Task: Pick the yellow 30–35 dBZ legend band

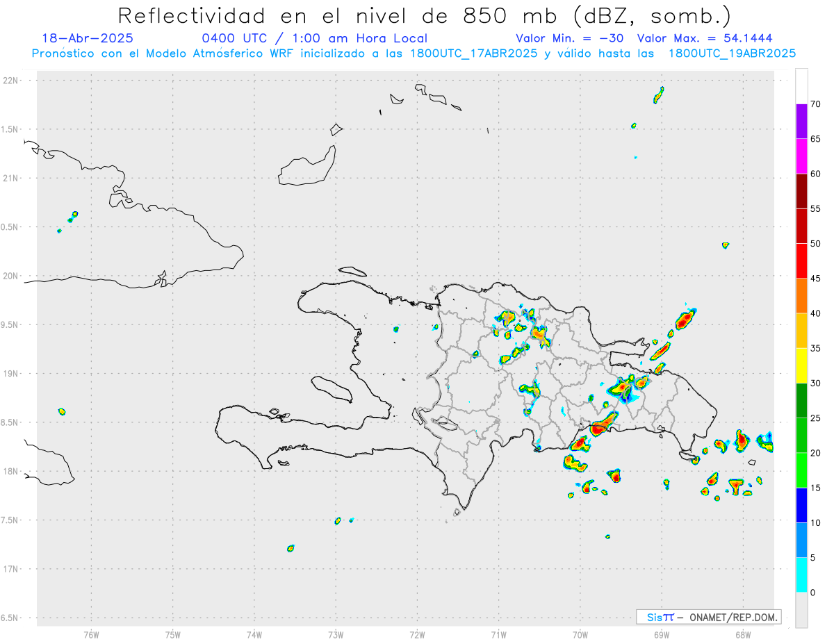Action: 801,365
